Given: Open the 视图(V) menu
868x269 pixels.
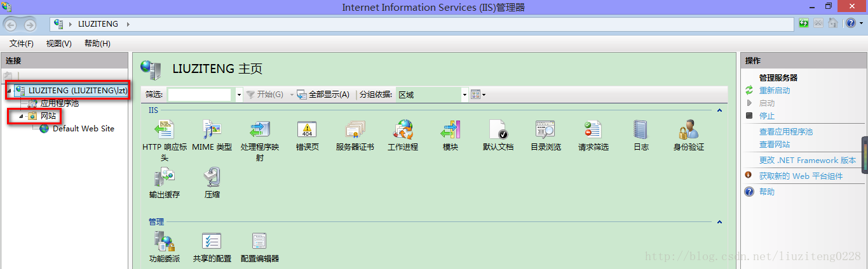Looking at the screenshot, I should point(59,43).
